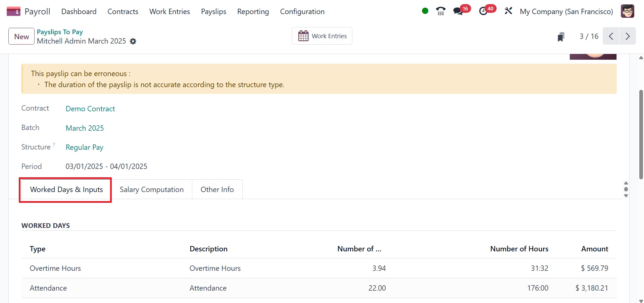Click the Payroll app wallet icon
The height and width of the screenshot is (303, 644).
pyautogui.click(x=13, y=11)
